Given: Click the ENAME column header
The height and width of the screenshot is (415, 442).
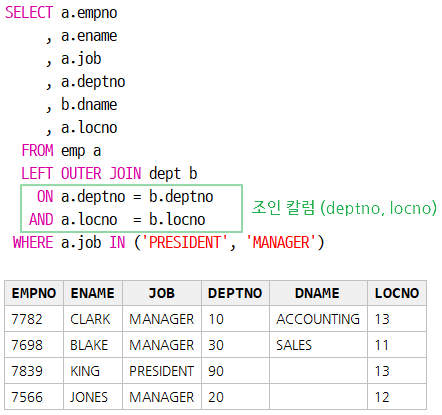Looking at the screenshot, I should pyautogui.click(x=93, y=293).
